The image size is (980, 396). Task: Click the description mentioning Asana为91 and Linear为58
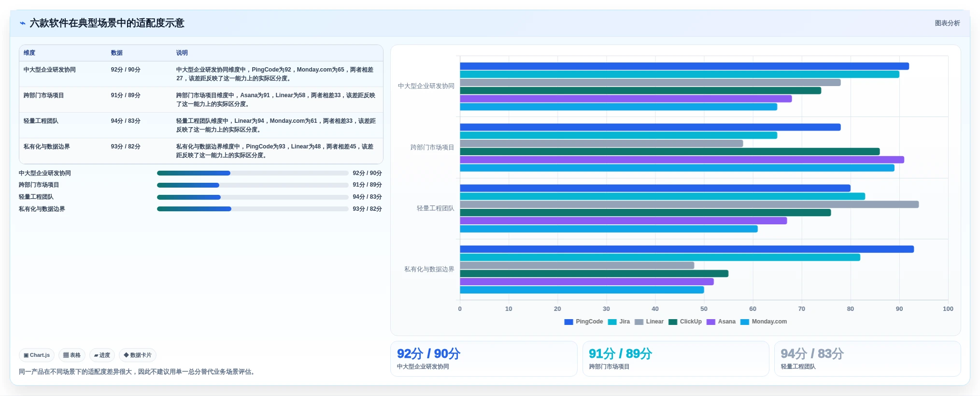coord(275,100)
